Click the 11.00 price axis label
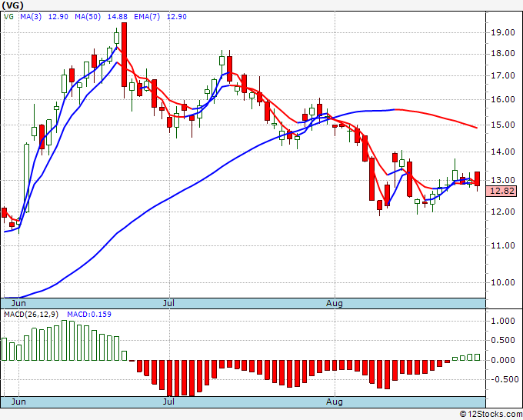523x420 pixels. coord(503,245)
